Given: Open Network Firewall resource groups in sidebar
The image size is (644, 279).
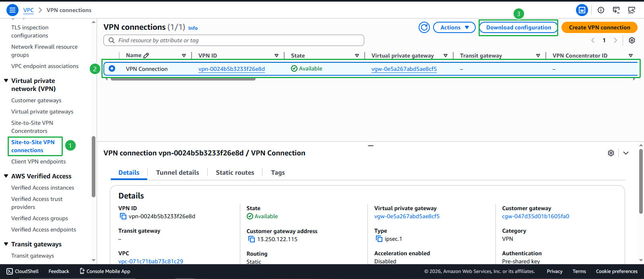Looking at the screenshot, I should point(44,51).
